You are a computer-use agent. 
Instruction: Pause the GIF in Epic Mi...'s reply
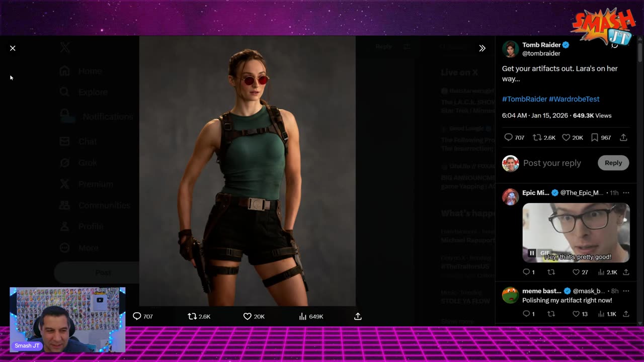click(x=532, y=253)
